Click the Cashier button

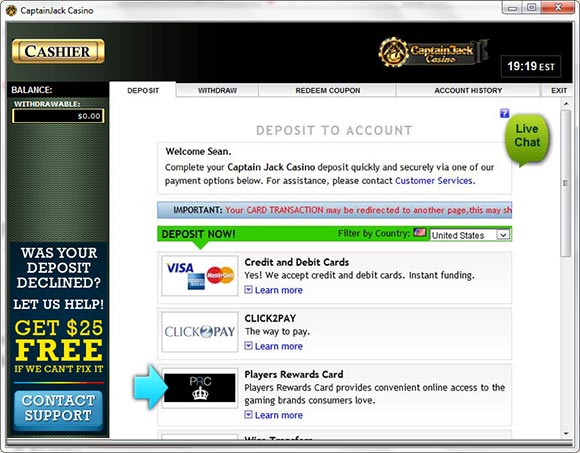pos(58,51)
